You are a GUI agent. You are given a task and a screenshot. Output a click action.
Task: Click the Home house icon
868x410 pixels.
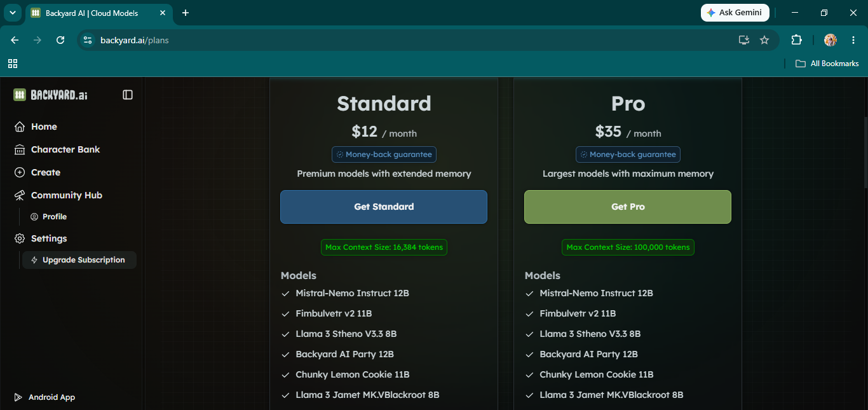(20, 126)
